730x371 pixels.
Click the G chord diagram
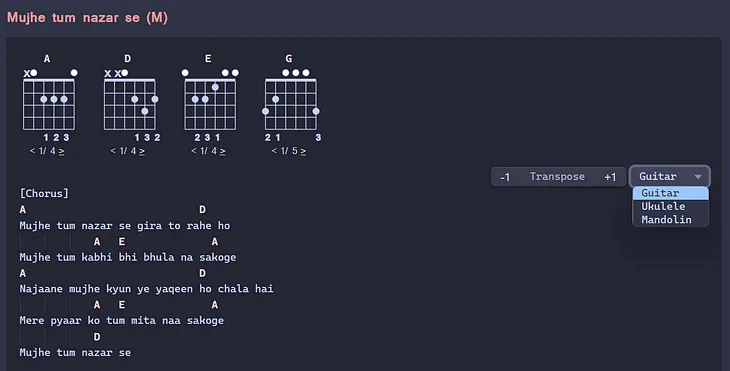pos(291,104)
